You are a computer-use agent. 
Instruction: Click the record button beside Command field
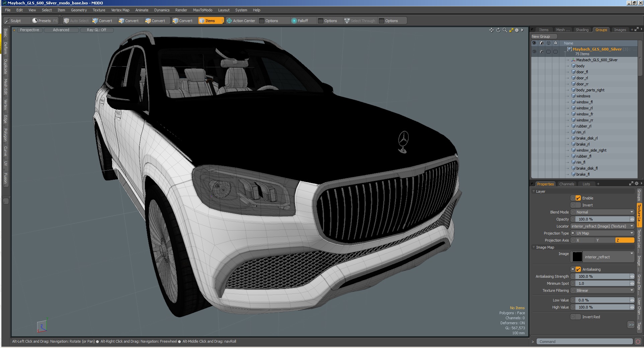point(638,342)
